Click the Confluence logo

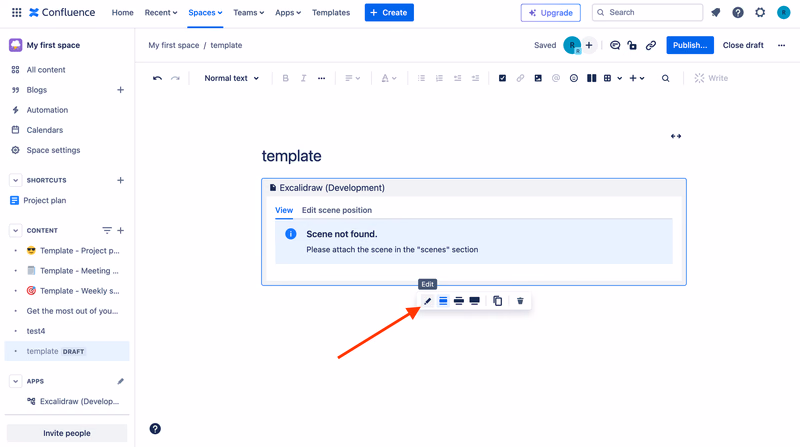click(62, 12)
